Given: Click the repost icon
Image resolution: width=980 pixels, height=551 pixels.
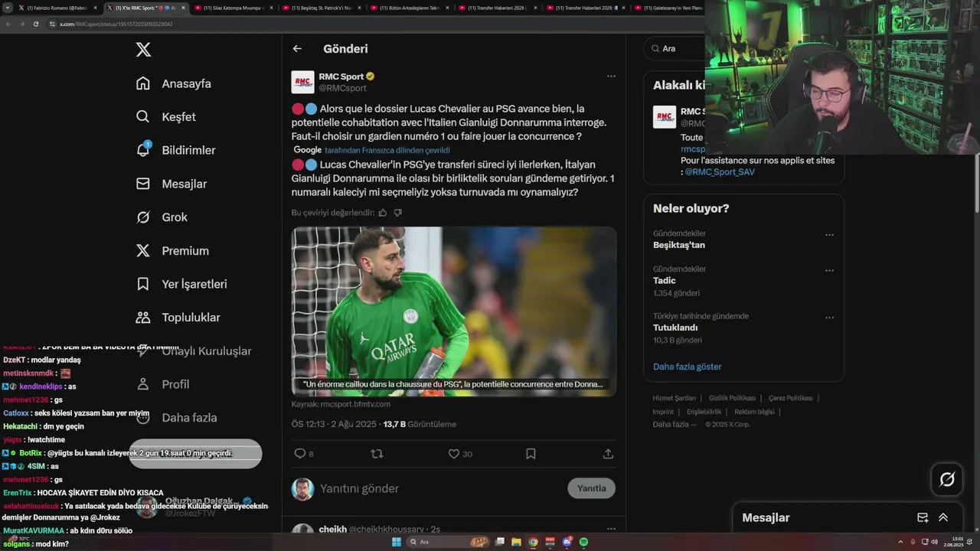Looking at the screenshot, I should 377,454.
